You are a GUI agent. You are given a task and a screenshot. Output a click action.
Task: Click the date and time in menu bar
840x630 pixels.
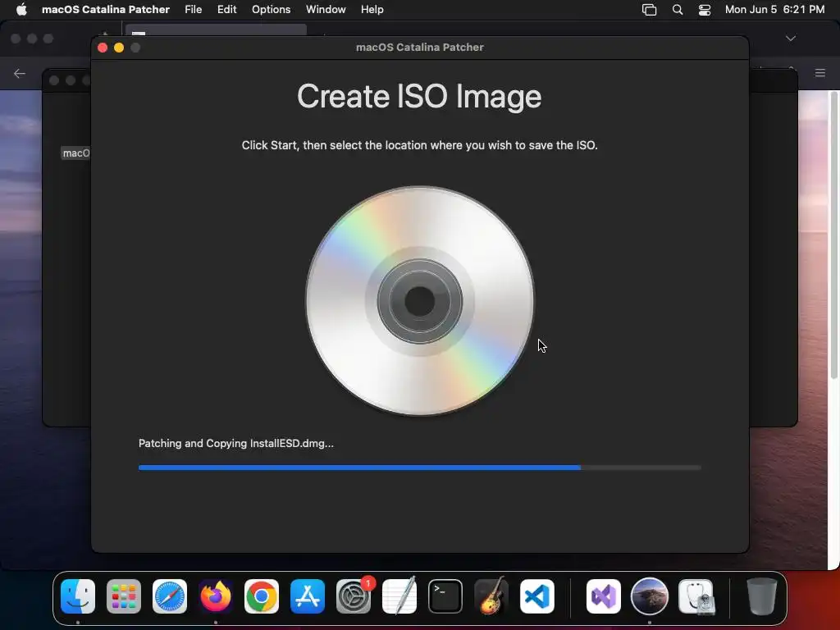click(x=774, y=10)
